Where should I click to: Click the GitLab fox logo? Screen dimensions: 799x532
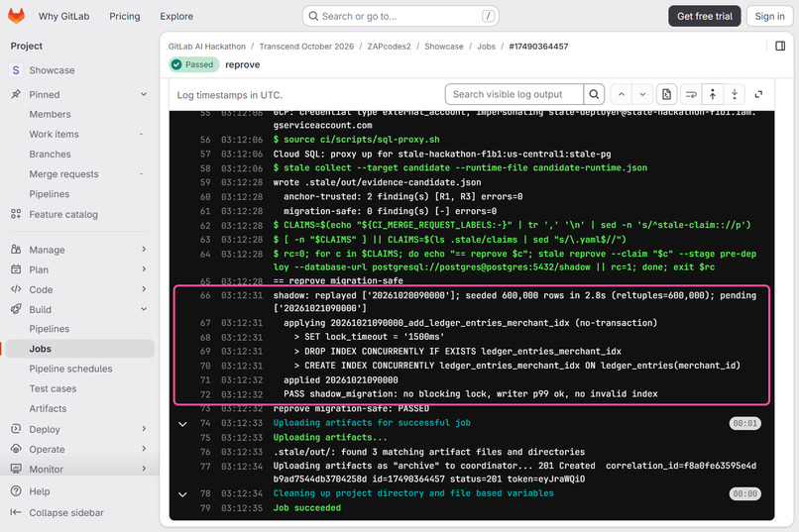coord(16,16)
